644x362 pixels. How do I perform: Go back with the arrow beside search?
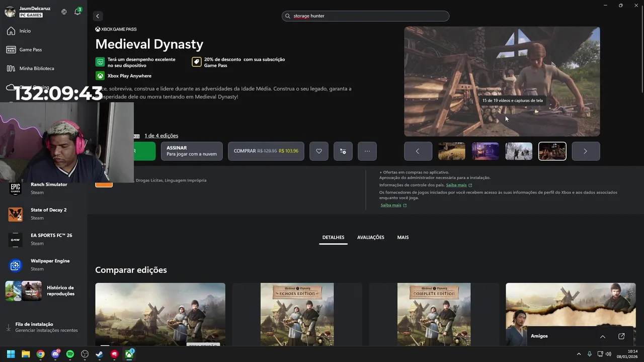pos(98,16)
